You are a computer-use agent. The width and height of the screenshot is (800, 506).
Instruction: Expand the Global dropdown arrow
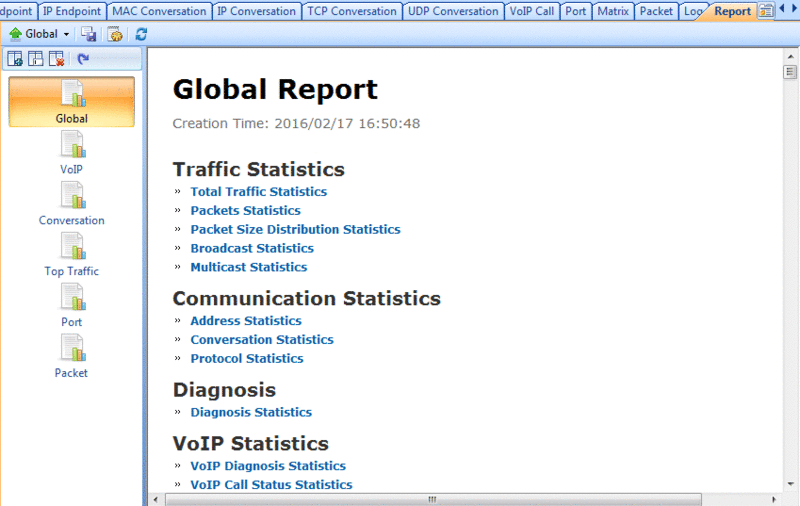tap(66, 35)
